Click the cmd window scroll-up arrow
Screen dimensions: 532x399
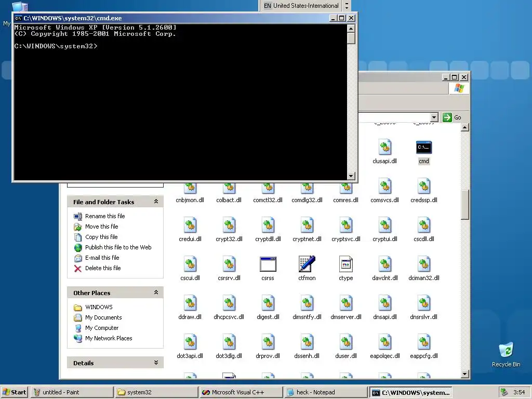[x=351, y=28]
